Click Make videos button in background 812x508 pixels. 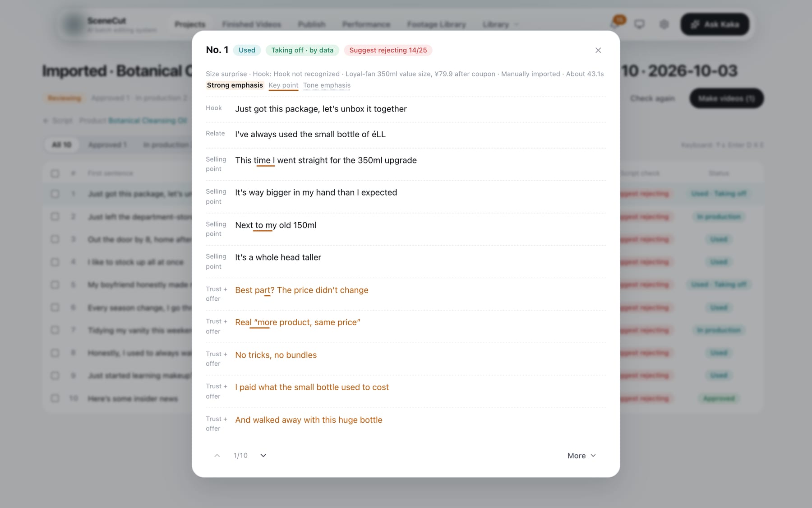726,98
